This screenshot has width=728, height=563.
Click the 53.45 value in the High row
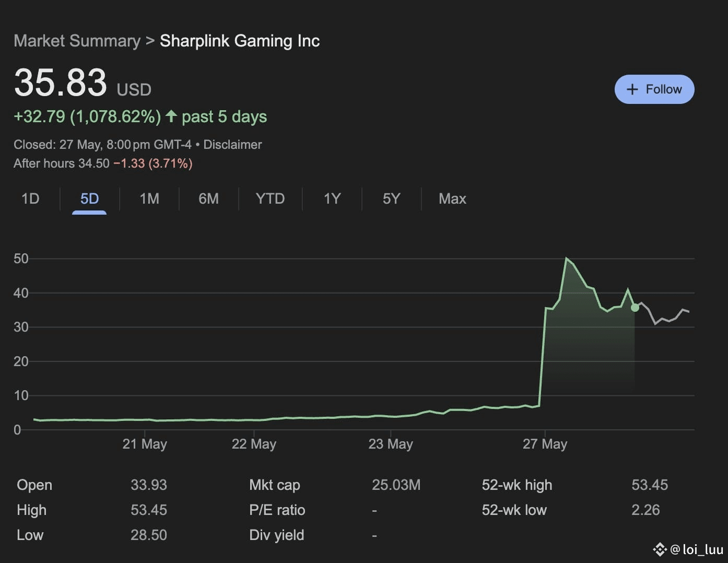(x=149, y=510)
